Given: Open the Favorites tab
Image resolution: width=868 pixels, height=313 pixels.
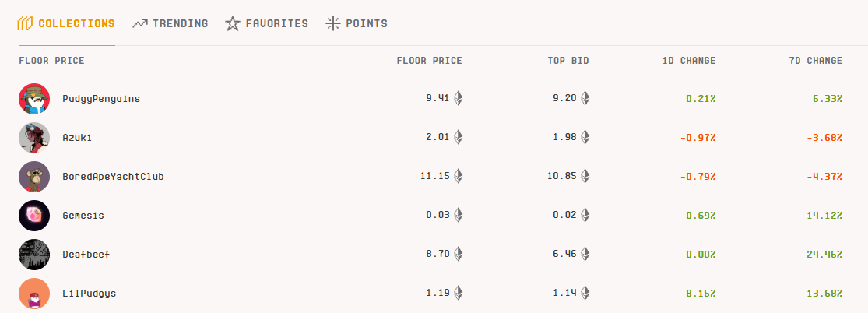Looking at the screenshot, I should coord(267,24).
